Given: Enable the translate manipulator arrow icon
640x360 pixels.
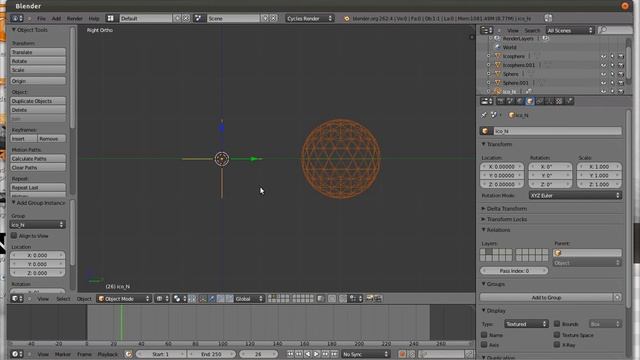Looking at the screenshot, I should pos(212,299).
